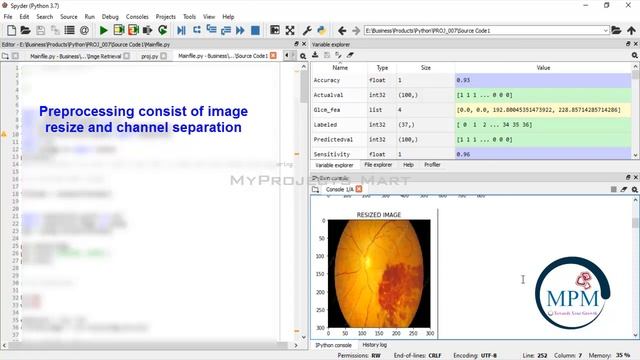Remove all variables eraser icon
Screen dimensions: 640x360
pyautogui.click(x=350, y=55)
